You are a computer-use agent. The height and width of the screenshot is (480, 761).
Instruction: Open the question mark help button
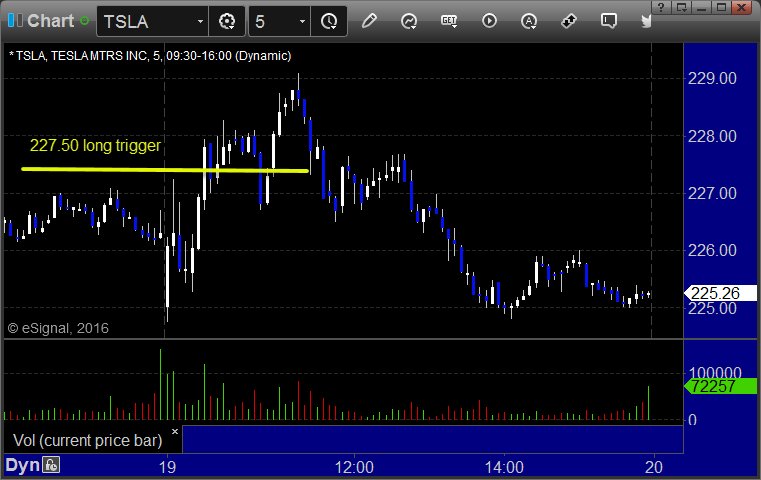pos(662,7)
